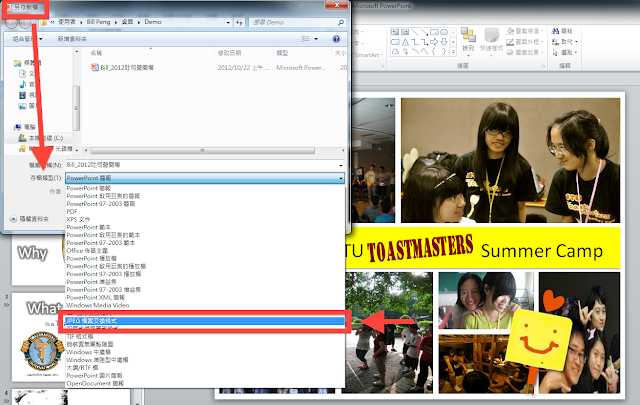The width and height of the screenshot is (640, 405).
Task: Select JPEG 檔案交換格式 file type
Action: click(x=205, y=321)
